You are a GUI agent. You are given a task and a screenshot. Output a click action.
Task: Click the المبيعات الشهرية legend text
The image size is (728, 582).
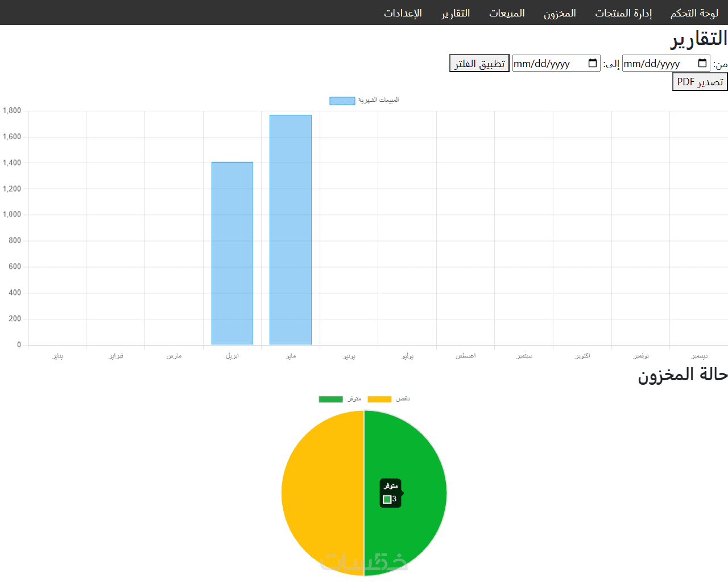pos(379,100)
